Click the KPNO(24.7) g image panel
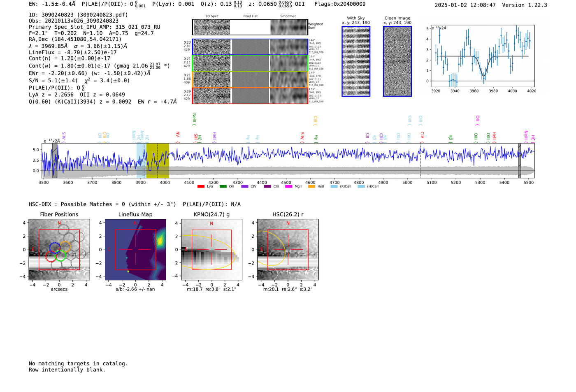 (x=211, y=250)
